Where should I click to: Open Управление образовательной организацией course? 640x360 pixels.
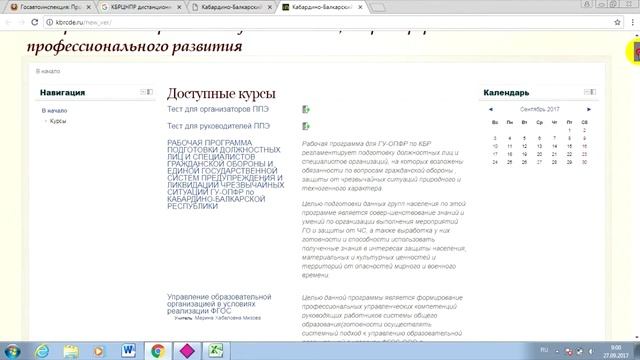click(219, 304)
